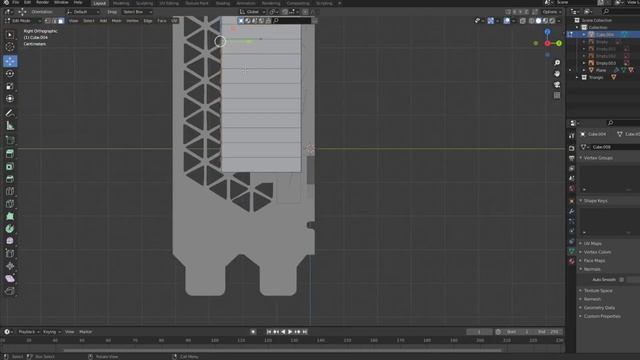Select the Shrink/Fatten tool
Viewport: 640px width, 360px height.
coord(10,266)
